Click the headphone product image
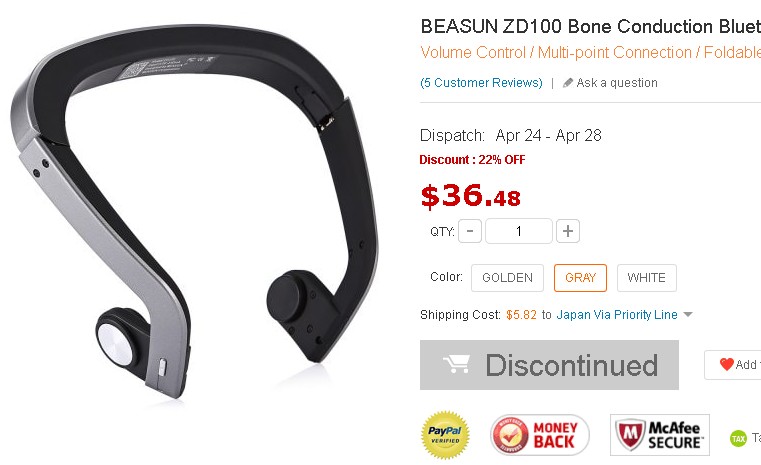This screenshot has height=465, width=761. pyautogui.click(x=194, y=211)
